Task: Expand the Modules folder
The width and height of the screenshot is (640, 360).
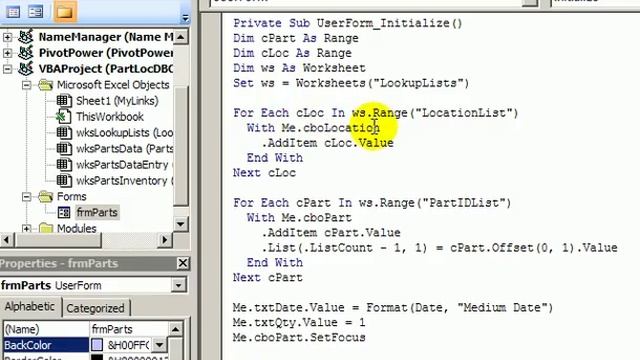Action: coord(26,229)
